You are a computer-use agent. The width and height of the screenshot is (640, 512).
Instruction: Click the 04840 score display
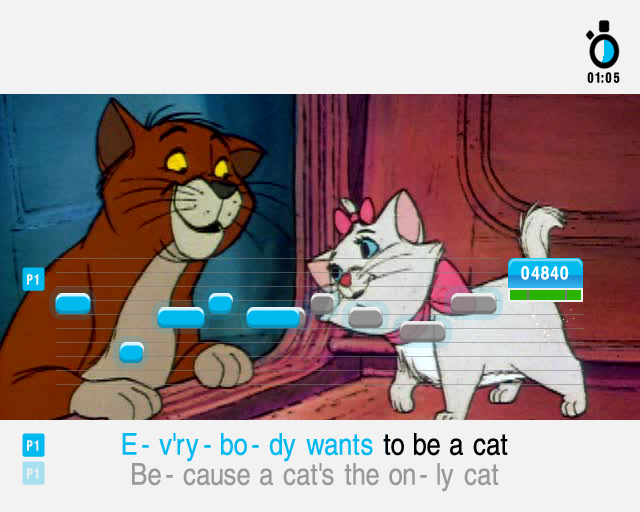545,273
